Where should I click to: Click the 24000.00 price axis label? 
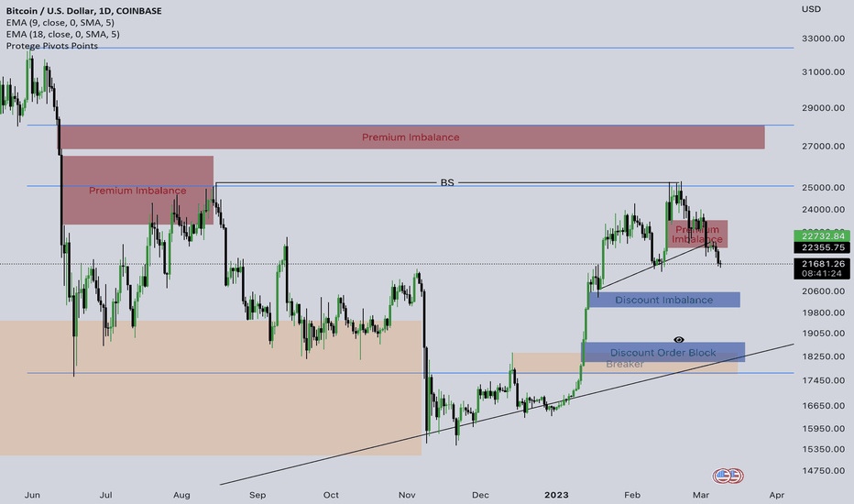pyautogui.click(x=823, y=209)
